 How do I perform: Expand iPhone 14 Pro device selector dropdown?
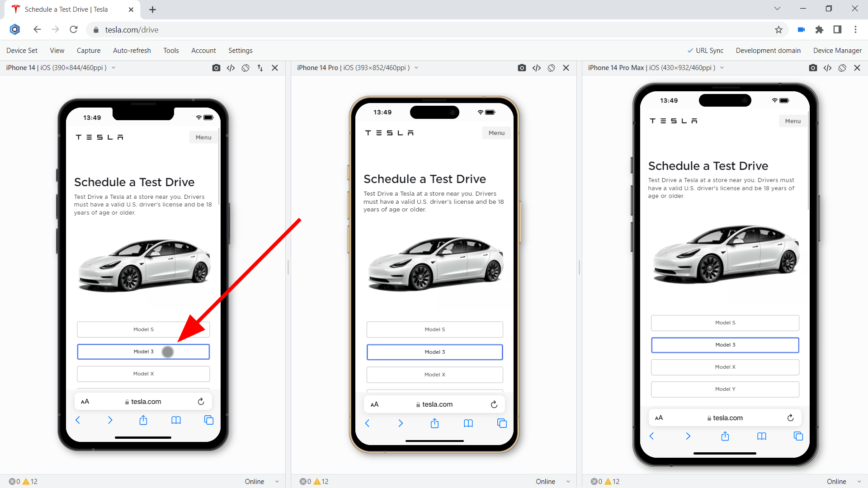(x=416, y=68)
